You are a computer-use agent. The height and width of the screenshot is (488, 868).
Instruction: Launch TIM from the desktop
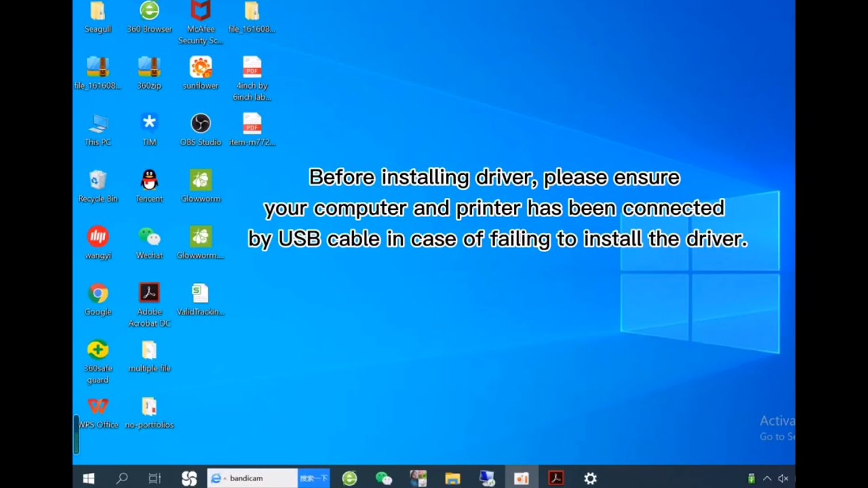(149, 129)
